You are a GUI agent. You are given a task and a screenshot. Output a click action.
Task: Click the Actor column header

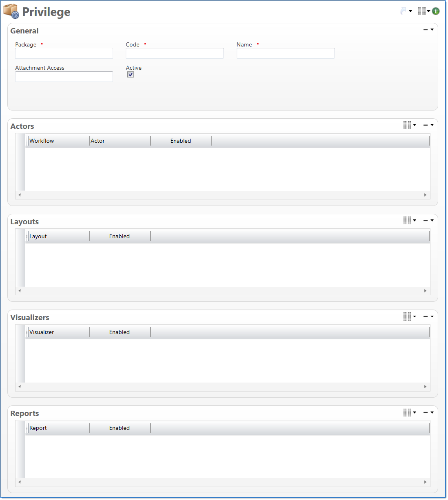coord(120,141)
